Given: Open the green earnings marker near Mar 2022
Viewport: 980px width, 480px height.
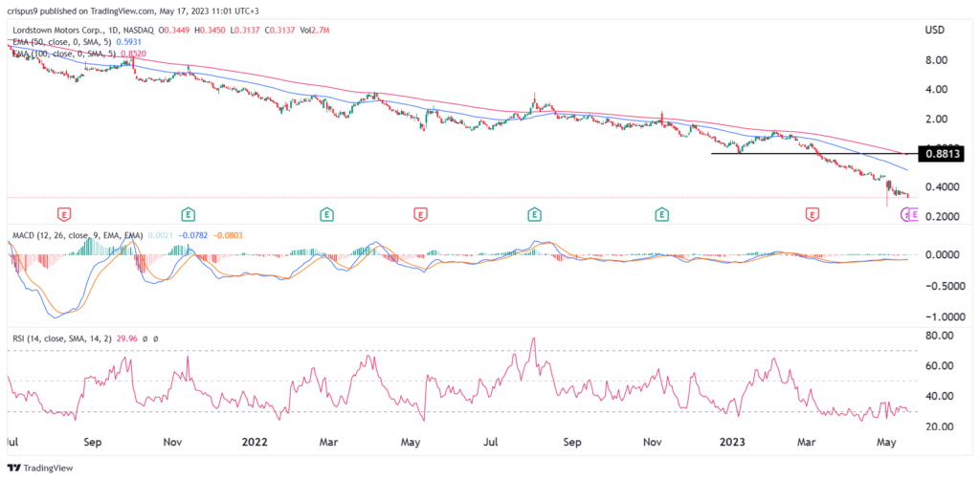Looking at the screenshot, I should click(327, 215).
